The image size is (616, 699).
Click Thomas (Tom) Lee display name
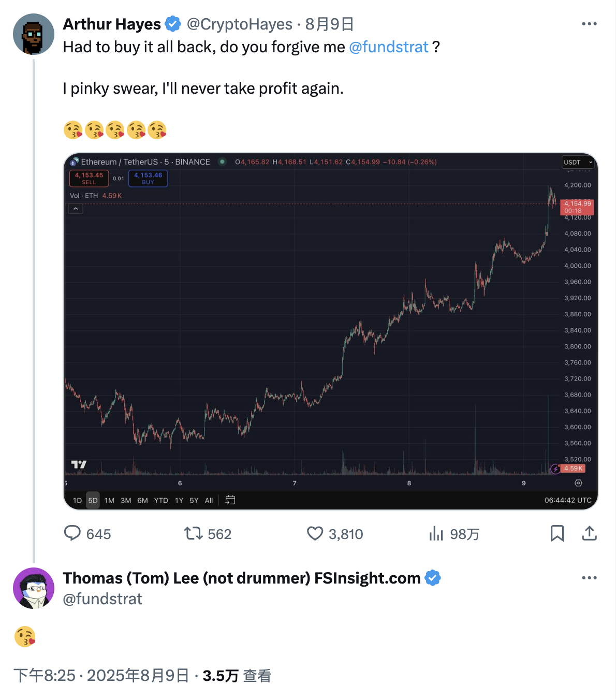coord(241,578)
